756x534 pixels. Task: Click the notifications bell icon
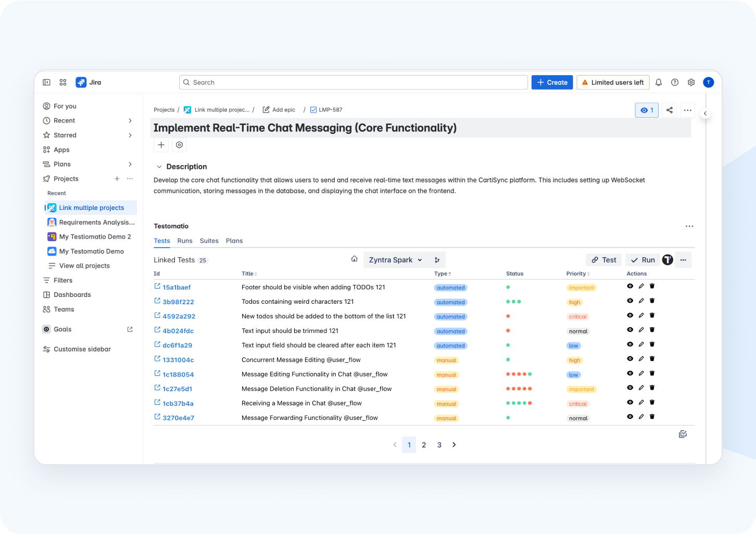(659, 82)
